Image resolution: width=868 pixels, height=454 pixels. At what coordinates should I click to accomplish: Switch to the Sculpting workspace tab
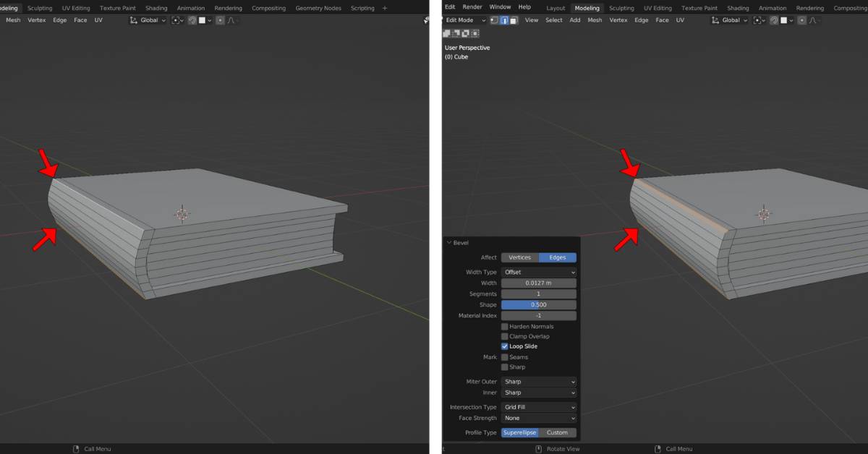(x=621, y=7)
